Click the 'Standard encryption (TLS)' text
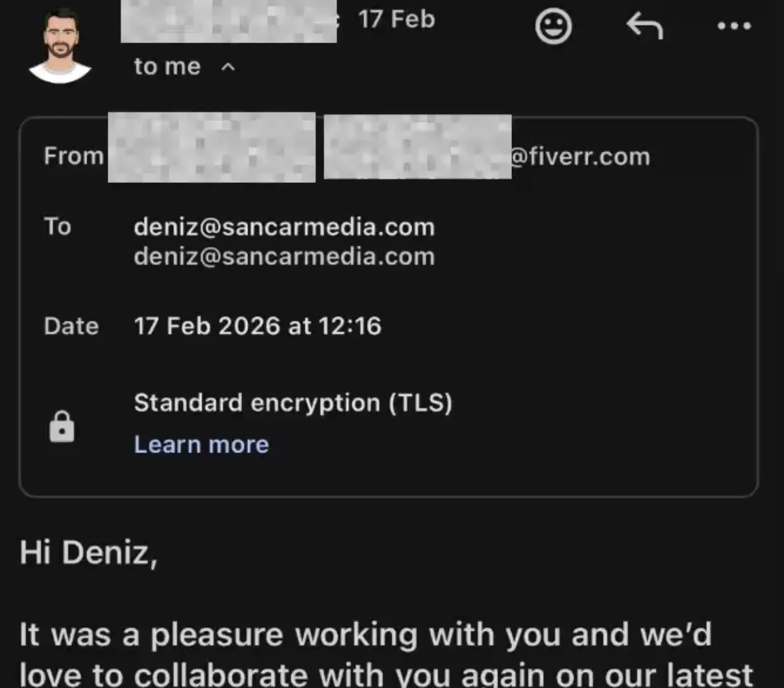 point(293,403)
